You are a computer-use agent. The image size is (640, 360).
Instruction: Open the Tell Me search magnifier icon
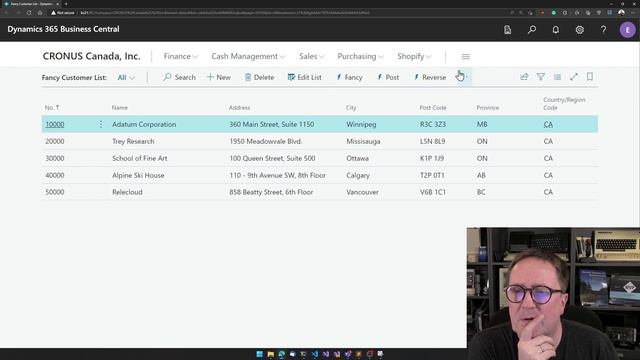coord(531,29)
